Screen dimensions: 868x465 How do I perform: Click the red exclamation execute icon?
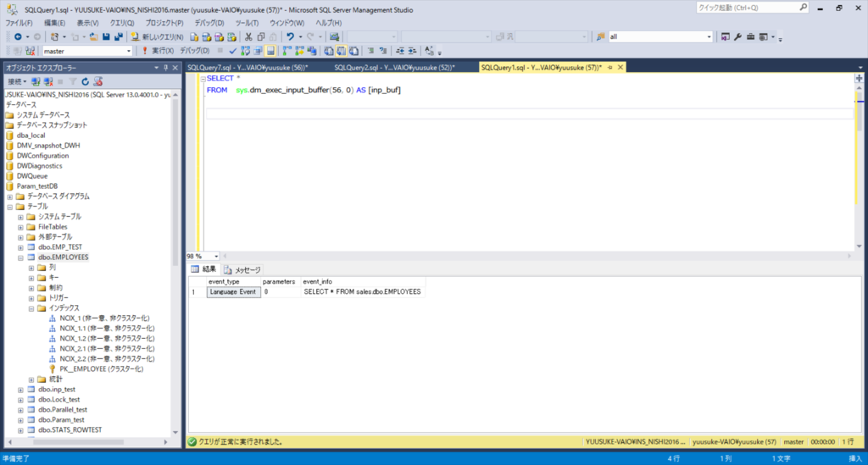pyautogui.click(x=144, y=51)
